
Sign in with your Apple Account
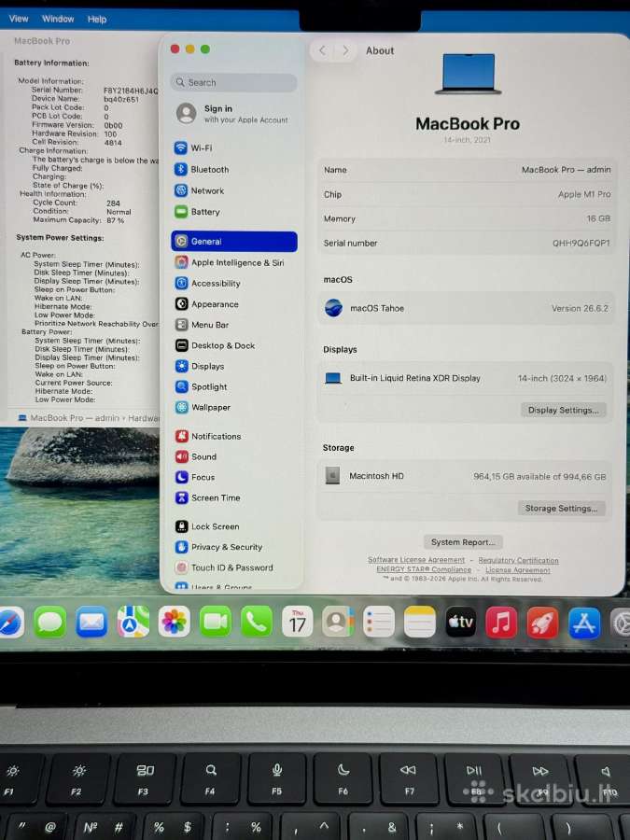pos(234,114)
